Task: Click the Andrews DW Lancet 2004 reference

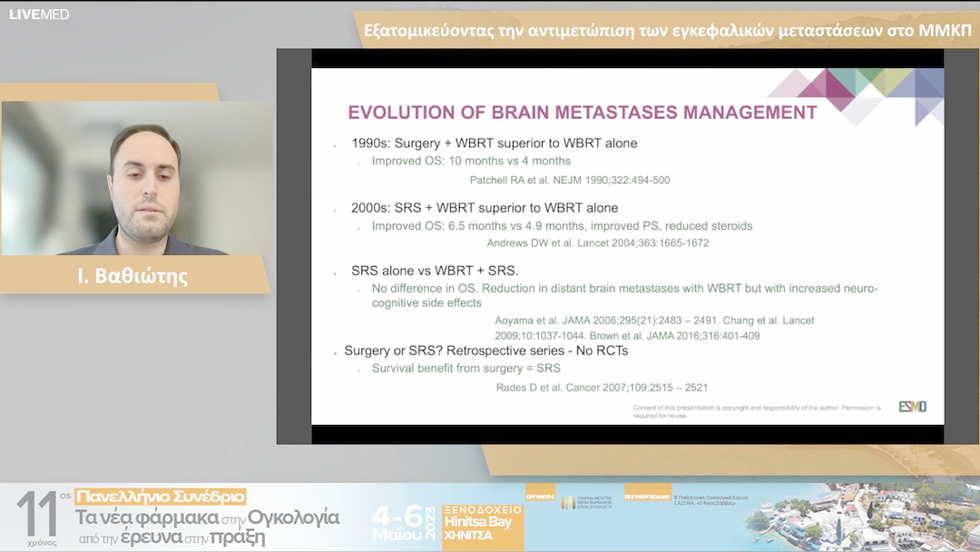Action: point(597,242)
